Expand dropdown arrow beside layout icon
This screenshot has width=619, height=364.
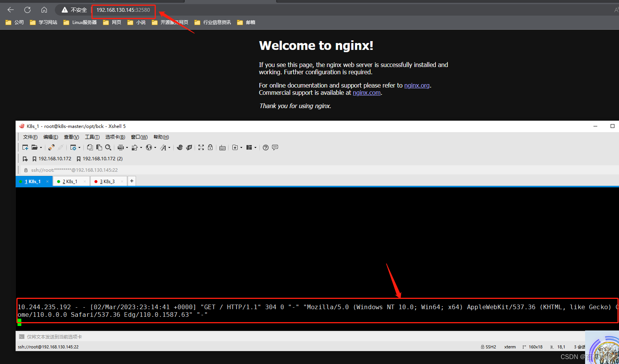click(255, 148)
